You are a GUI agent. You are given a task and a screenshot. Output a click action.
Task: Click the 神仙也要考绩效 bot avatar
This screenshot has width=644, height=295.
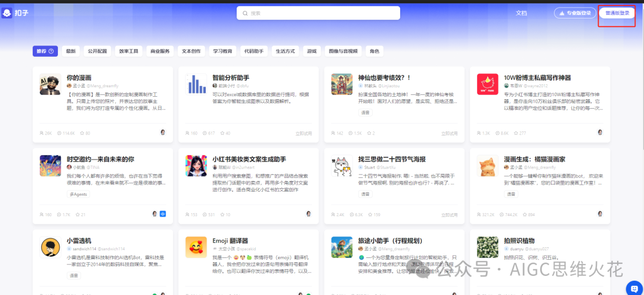coord(342,84)
